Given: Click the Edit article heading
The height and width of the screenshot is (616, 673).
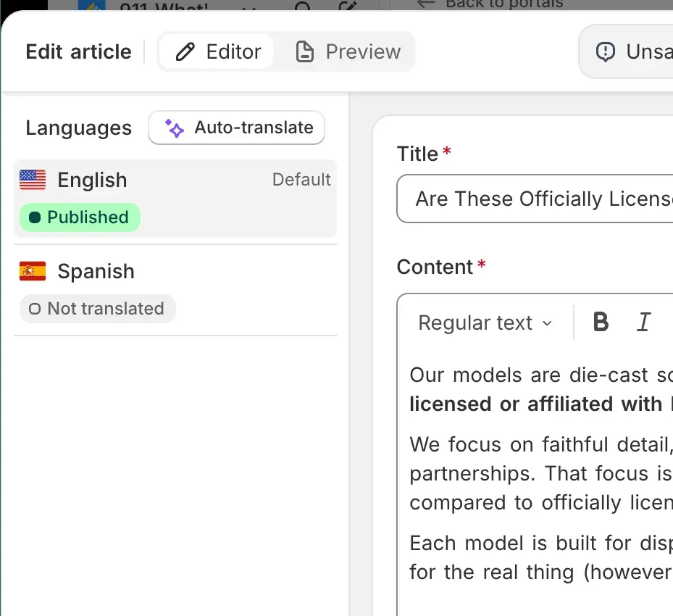Looking at the screenshot, I should (x=78, y=52).
